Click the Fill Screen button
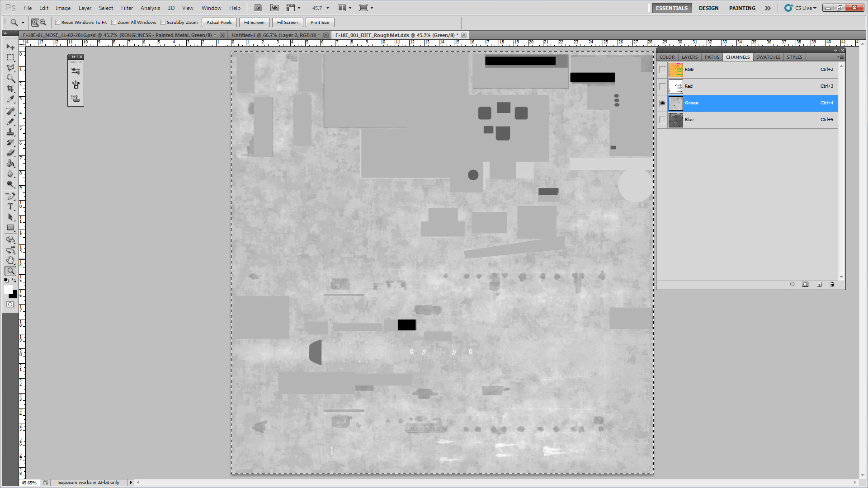 point(287,22)
